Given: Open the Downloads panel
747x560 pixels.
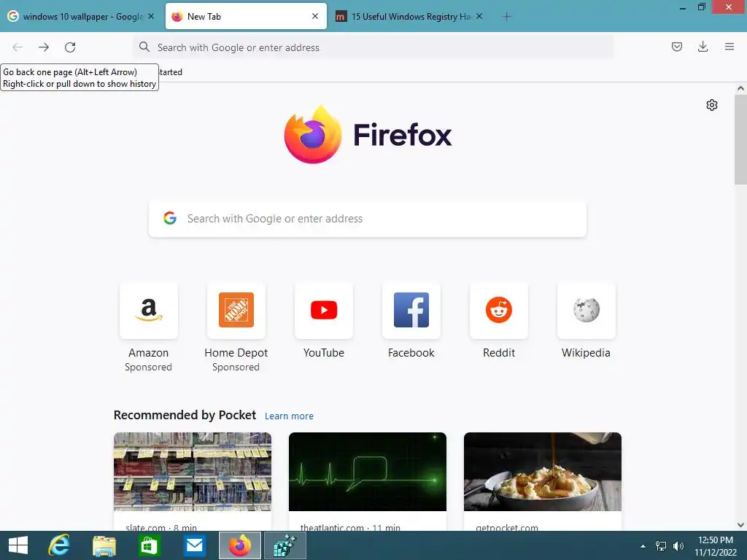Looking at the screenshot, I should point(703,47).
